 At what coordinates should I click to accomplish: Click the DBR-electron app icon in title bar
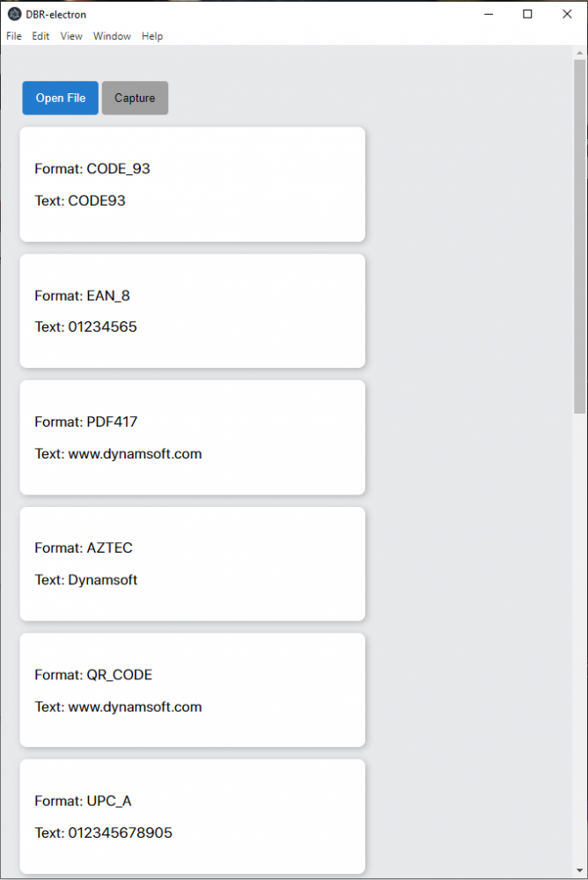[x=14, y=14]
